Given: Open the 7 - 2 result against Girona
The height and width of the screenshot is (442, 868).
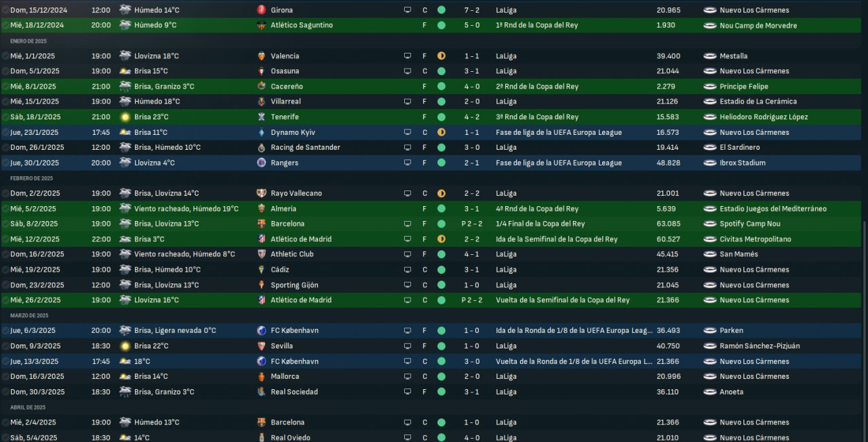Looking at the screenshot, I should [473, 10].
